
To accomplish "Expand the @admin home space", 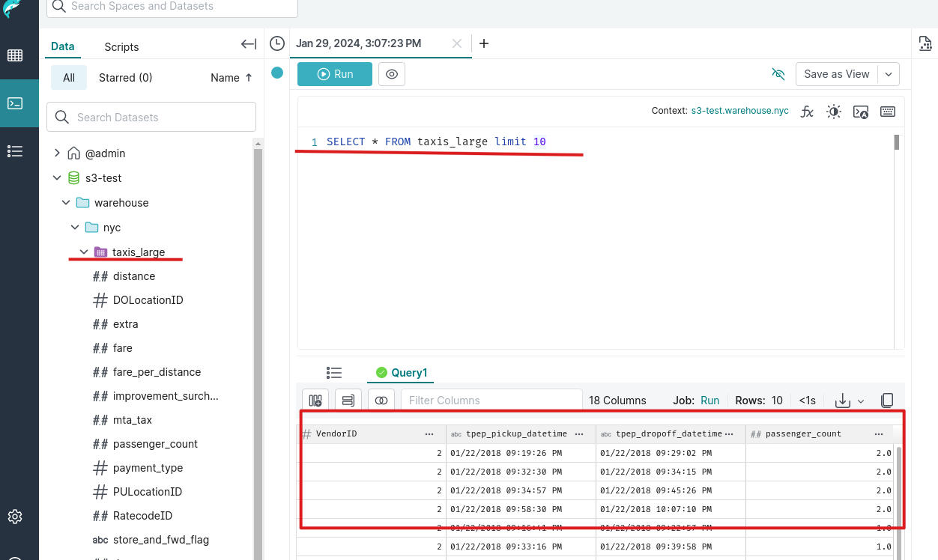I will (57, 153).
